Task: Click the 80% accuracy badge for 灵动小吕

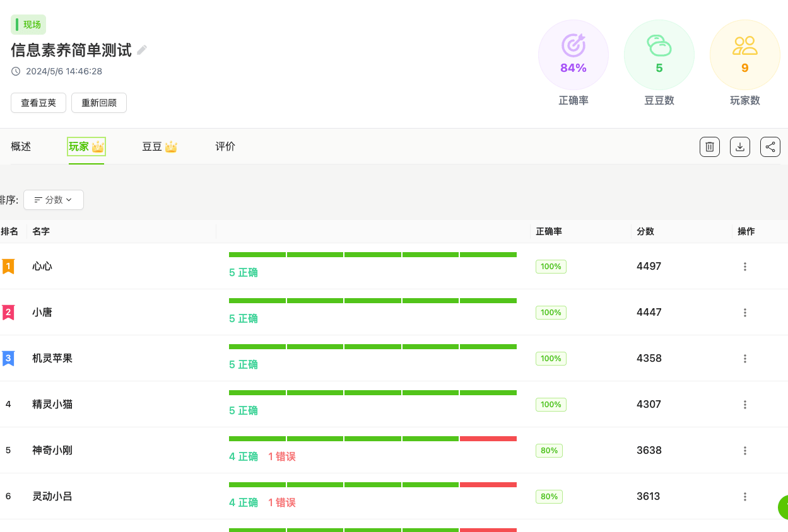Action: click(x=549, y=497)
